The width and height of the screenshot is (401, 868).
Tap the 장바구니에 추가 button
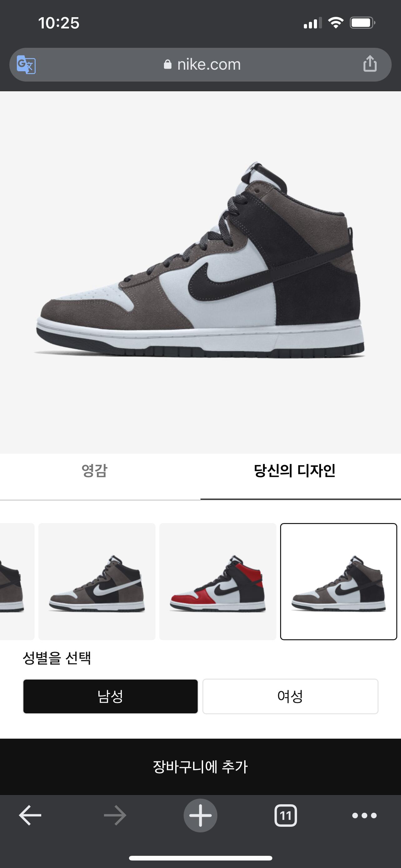tap(200, 766)
